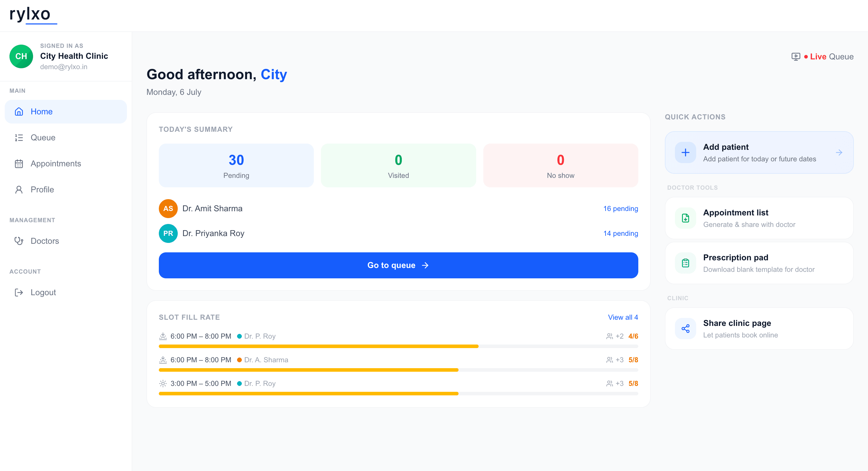Click the Home house icon in sidebar

[19, 112]
